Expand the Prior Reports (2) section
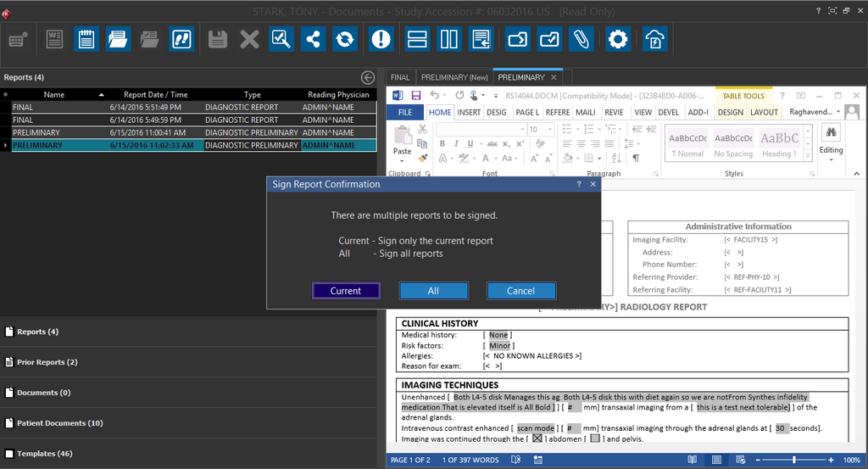The height and width of the screenshot is (469, 868). coord(47,362)
